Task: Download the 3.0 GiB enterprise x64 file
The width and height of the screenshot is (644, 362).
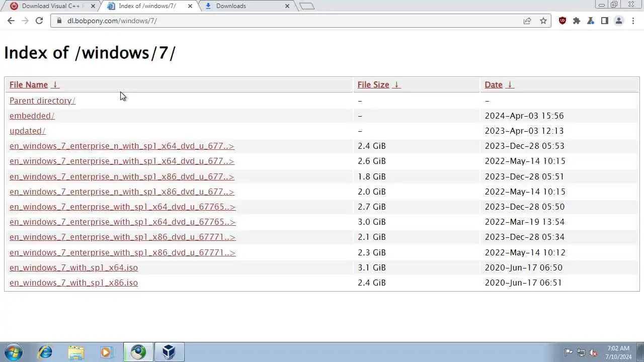Action: 122,222
